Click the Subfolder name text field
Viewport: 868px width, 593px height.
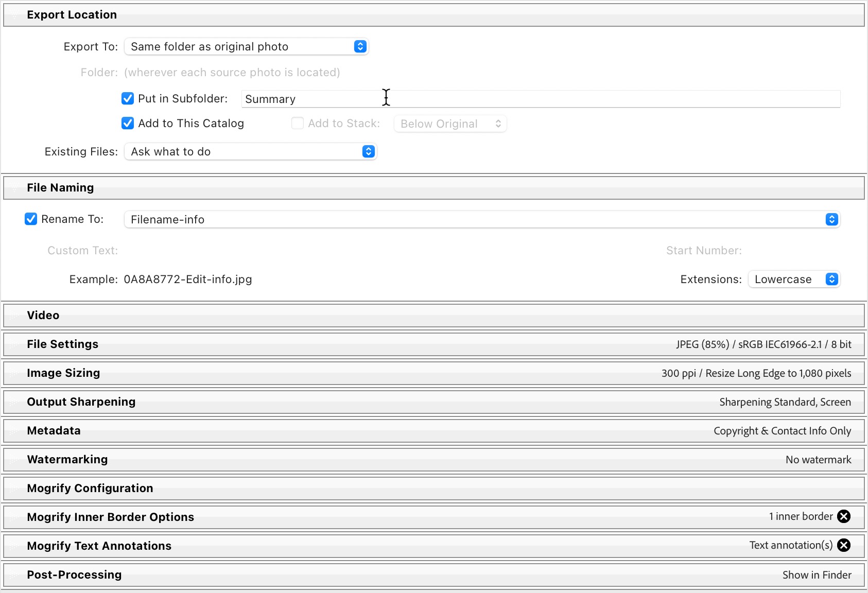[541, 99]
